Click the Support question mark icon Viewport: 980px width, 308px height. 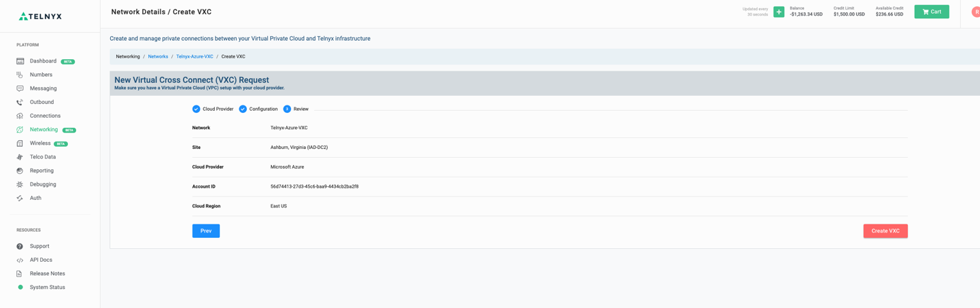click(20, 246)
